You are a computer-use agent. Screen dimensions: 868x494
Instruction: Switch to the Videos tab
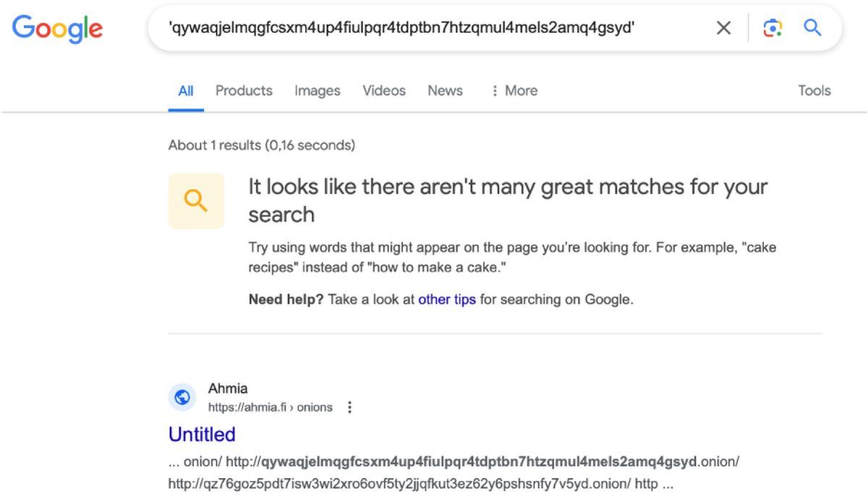(x=384, y=90)
